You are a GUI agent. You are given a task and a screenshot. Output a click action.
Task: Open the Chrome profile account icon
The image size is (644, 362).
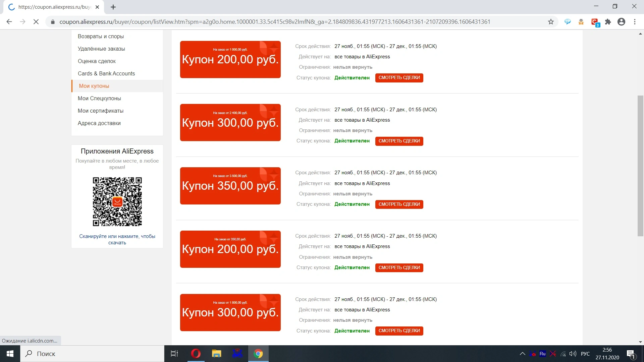tap(621, 22)
